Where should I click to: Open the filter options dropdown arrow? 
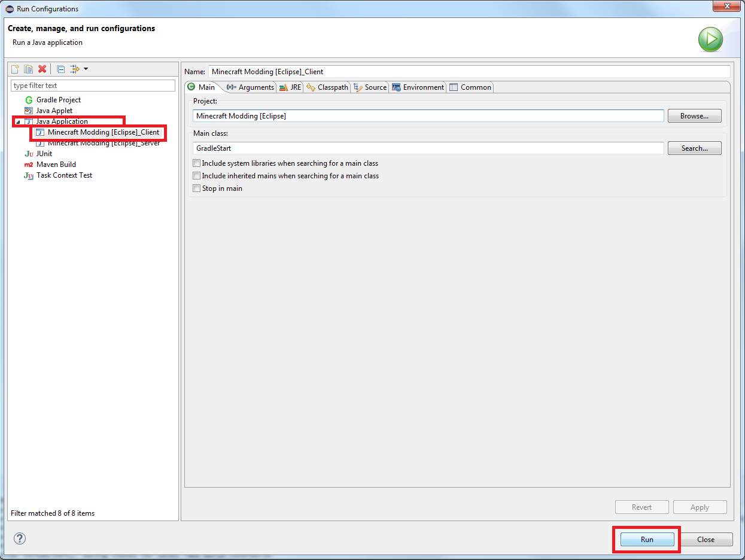86,69
